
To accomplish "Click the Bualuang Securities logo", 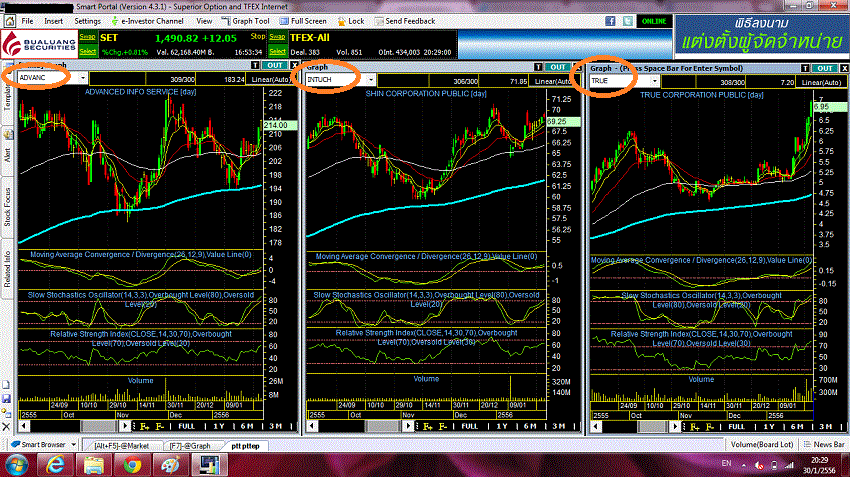I will click(38, 44).
